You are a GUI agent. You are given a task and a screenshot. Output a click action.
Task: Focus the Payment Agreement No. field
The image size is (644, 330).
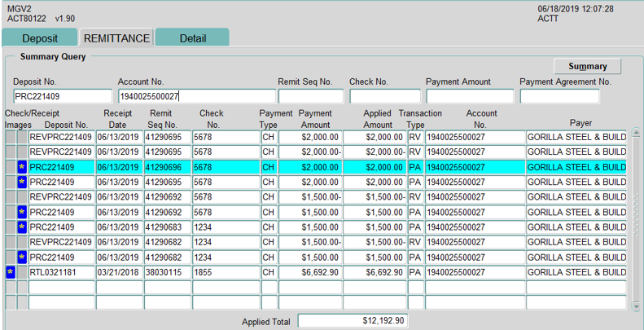coord(572,96)
